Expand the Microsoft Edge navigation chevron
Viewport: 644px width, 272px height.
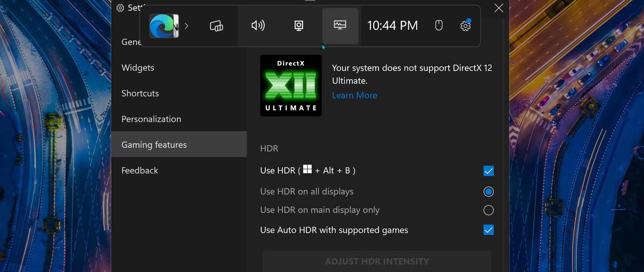coord(187,26)
